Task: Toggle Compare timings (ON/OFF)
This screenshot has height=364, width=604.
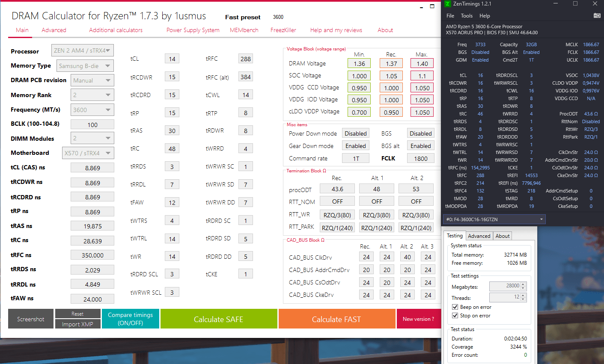Action: point(131,319)
